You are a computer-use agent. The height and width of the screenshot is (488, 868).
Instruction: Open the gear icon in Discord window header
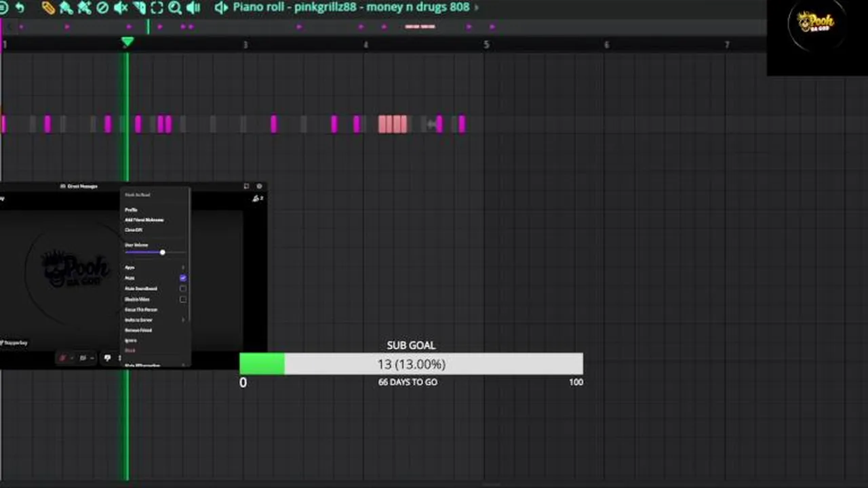point(259,186)
